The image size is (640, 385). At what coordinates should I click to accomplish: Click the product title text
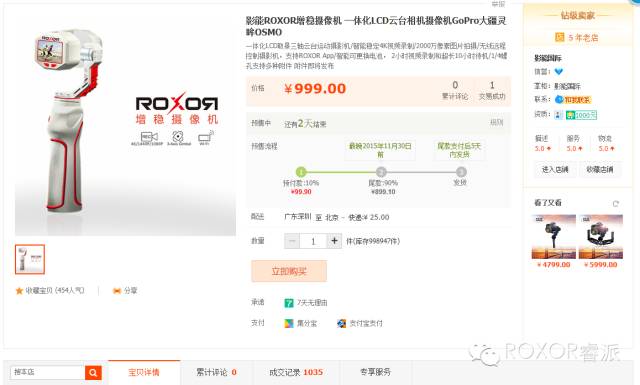click(x=376, y=26)
